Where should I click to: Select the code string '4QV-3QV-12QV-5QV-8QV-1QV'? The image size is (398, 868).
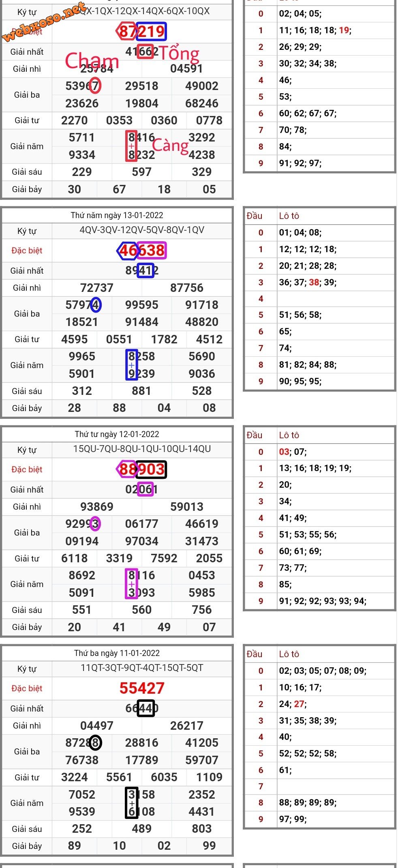[142, 230]
